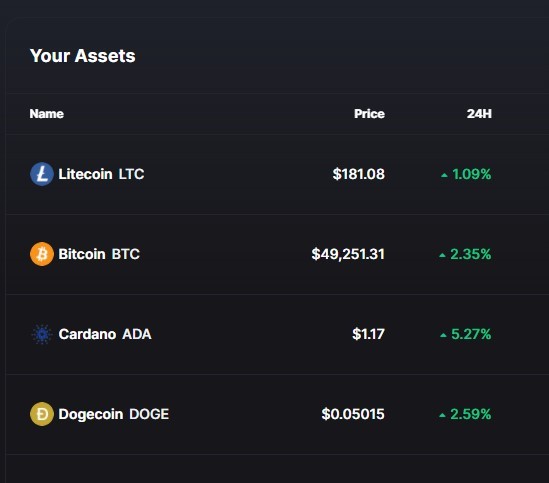The image size is (549, 483).
Task: Open the Cardano ADA asset link
Action: click(105, 334)
